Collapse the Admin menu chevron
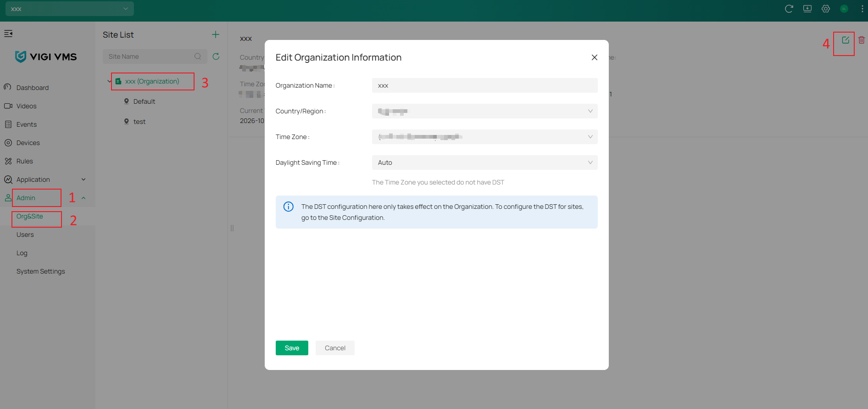Screen dimensions: 868x409 point(83,198)
